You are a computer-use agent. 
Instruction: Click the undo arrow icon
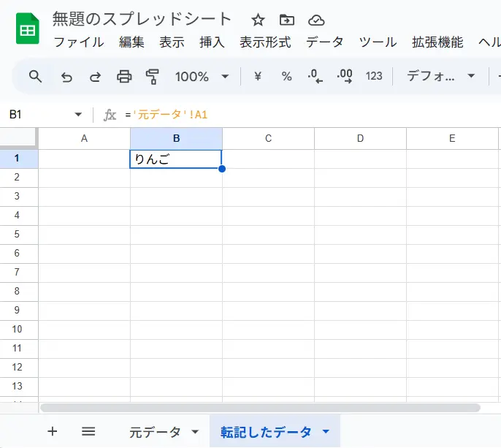pyautogui.click(x=66, y=76)
